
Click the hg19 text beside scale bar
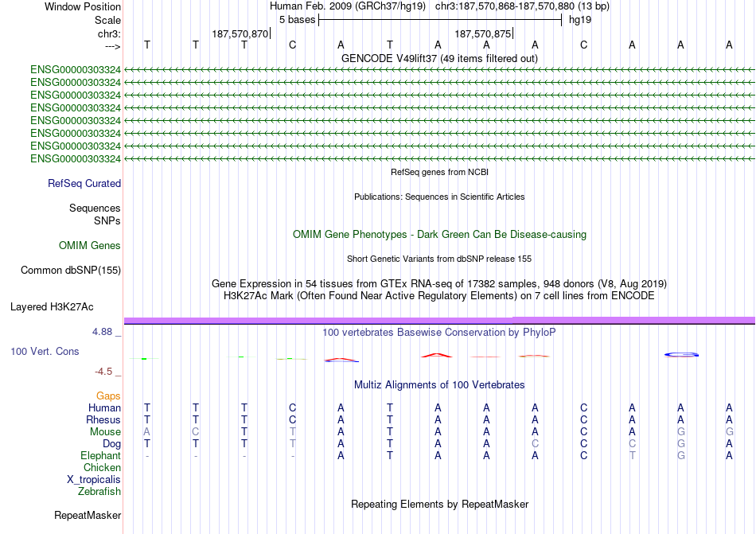pos(580,20)
